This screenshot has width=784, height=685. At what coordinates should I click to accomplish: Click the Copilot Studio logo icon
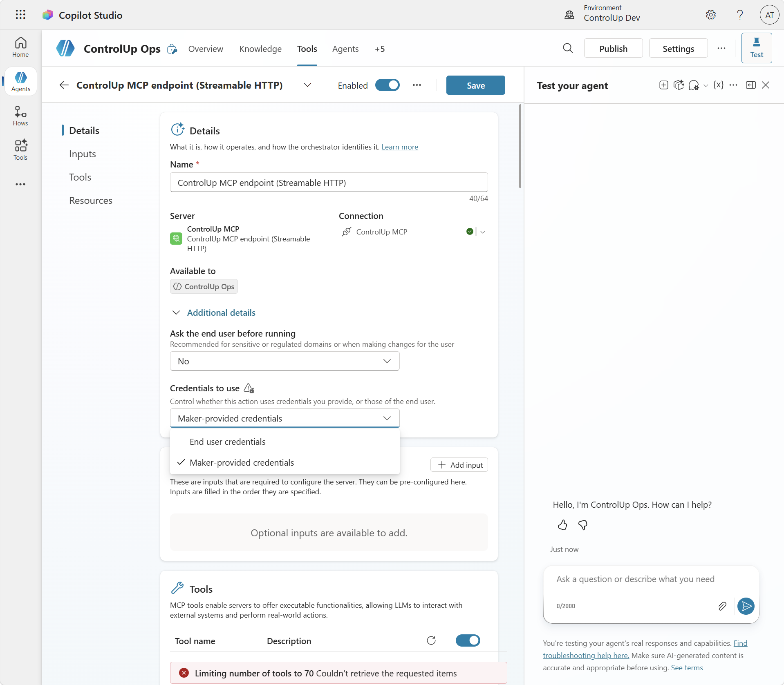point(47,15)
